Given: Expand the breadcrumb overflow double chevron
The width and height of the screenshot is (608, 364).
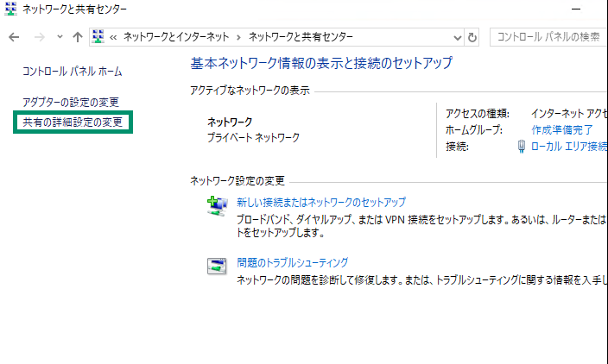Looking at the screenshot, I should 114,37.
